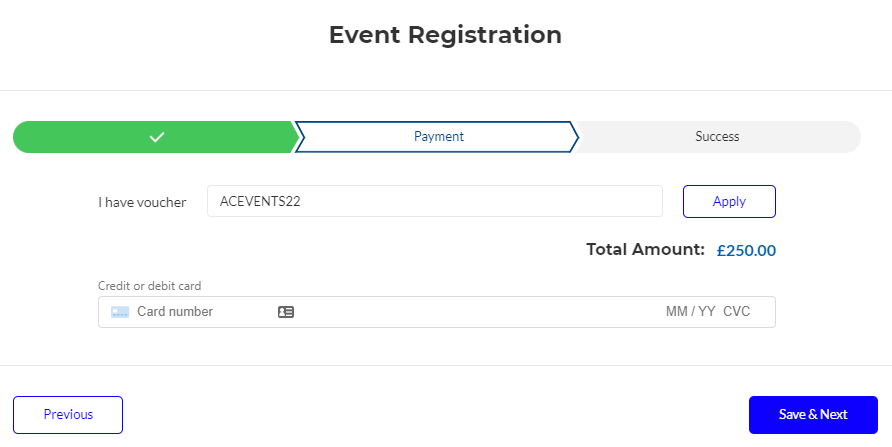Click the Total Amount label

click(645, 250)
